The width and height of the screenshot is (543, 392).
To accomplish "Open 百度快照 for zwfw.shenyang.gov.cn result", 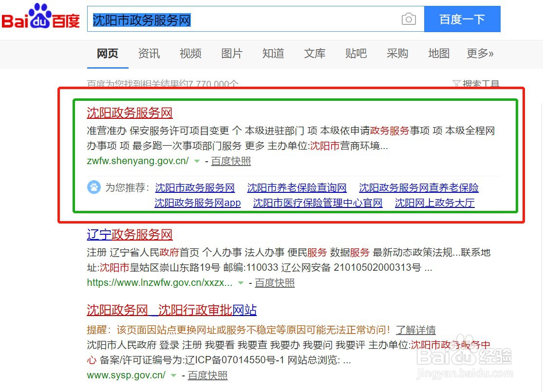I will coord(231,161).
